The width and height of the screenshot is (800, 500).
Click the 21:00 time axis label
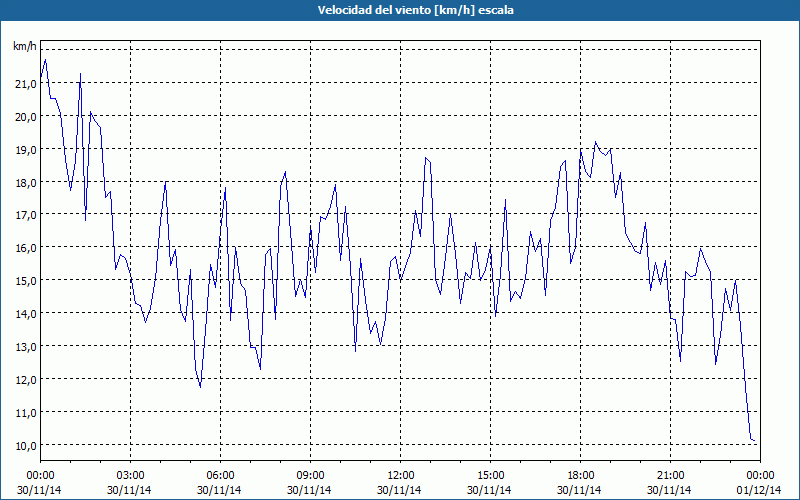tap(670, 476)
